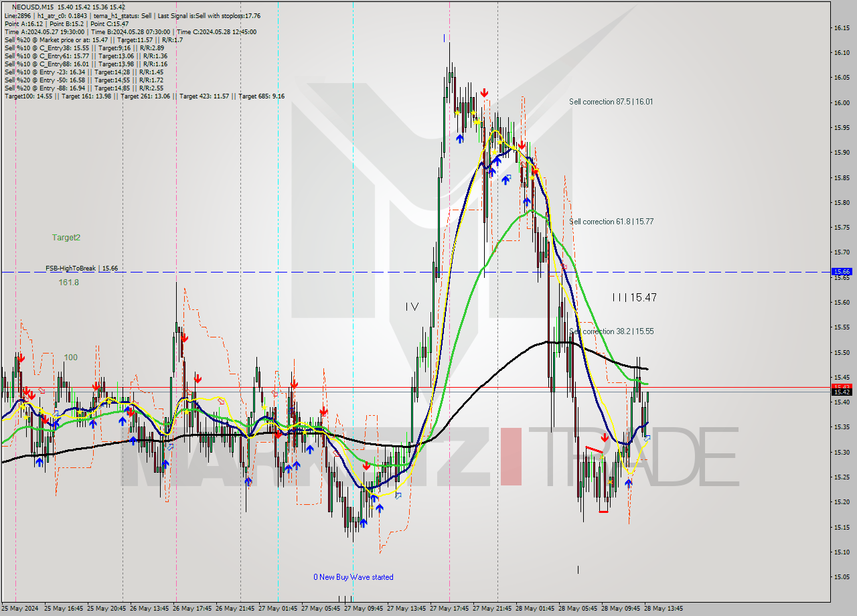Click the 'FSB-HighToBreak | 15.66' line label
The image size is (857, 616).
[82, 268]
